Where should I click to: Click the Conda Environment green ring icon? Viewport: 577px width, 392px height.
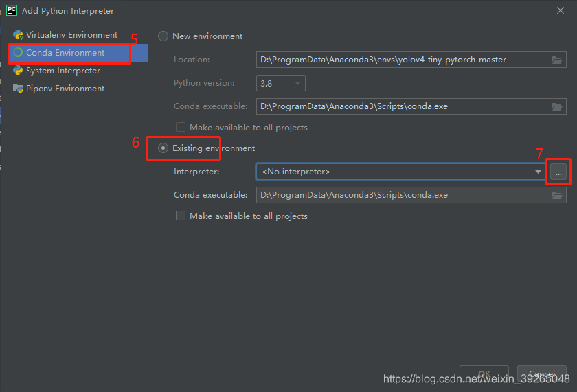[18, 53]
